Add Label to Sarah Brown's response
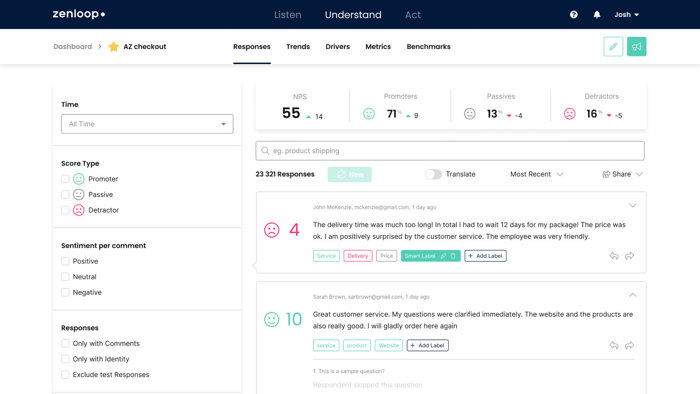This screenshot has width=700, height=394. (428, 345)
